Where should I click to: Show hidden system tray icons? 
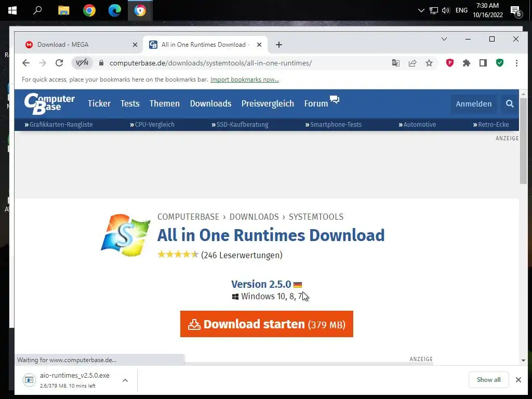click(421, 10)
